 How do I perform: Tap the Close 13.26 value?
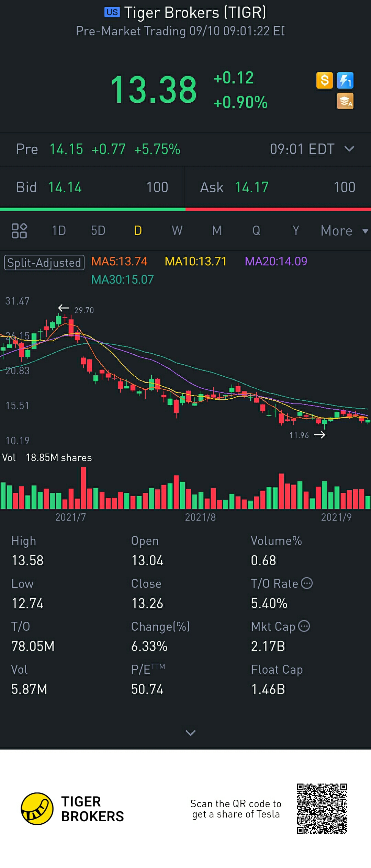[147, 603]
